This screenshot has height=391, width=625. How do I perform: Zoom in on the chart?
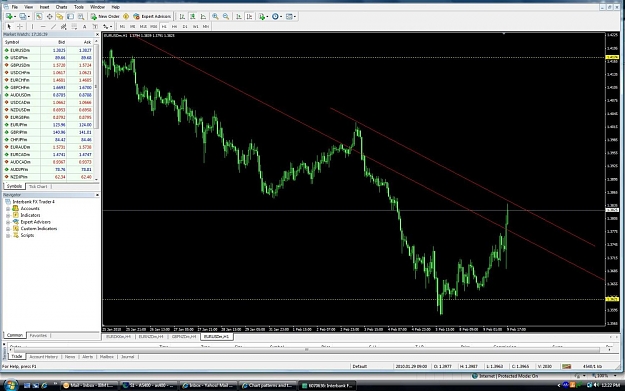click(215, 16)
